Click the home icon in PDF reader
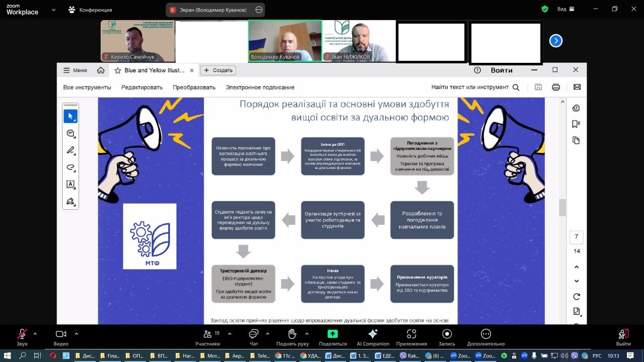 coord(101,70)
